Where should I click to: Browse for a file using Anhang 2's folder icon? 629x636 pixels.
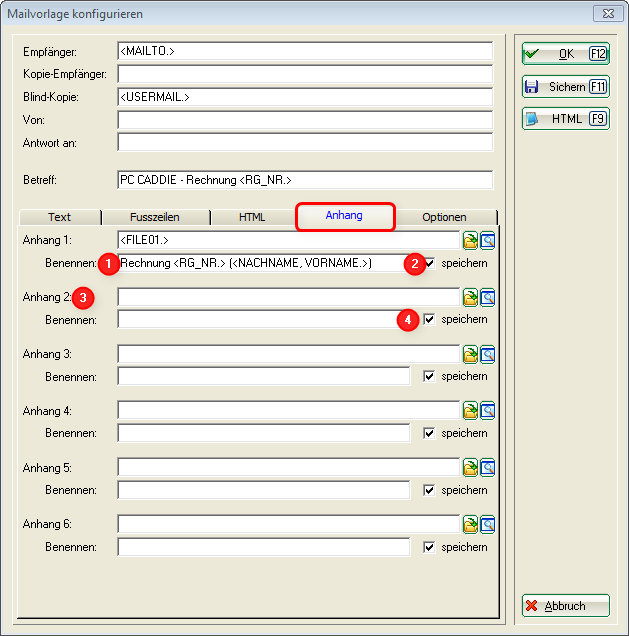tap(470, 297)
